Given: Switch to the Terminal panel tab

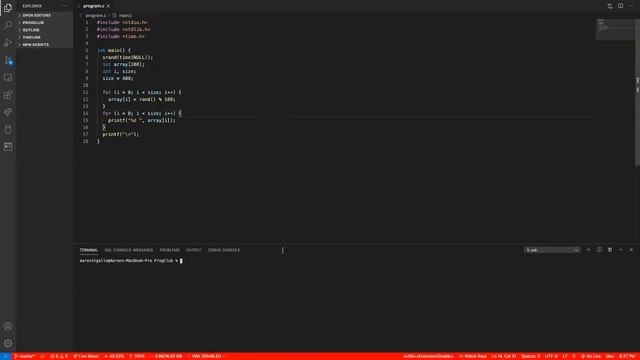Looking at the screenshot, I should [x=89, y=250].
